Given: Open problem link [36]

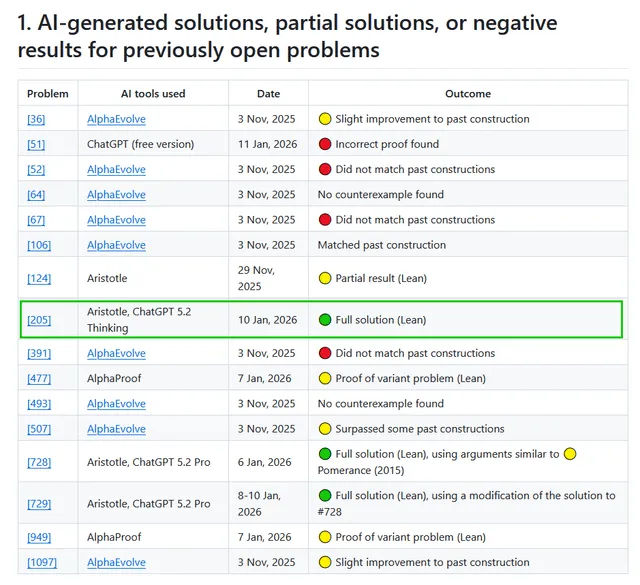Looking at the screenshot, I should (36, 119).
